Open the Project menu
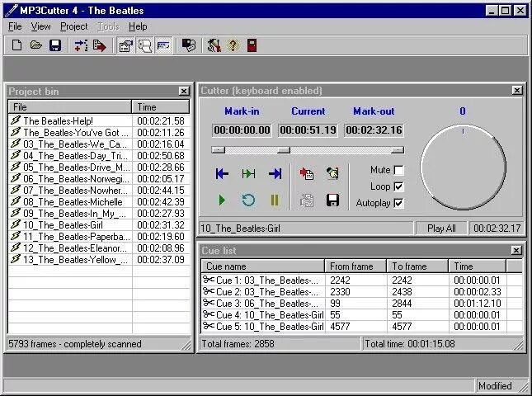This screenshot has width=532, height=396. point(73,26)
